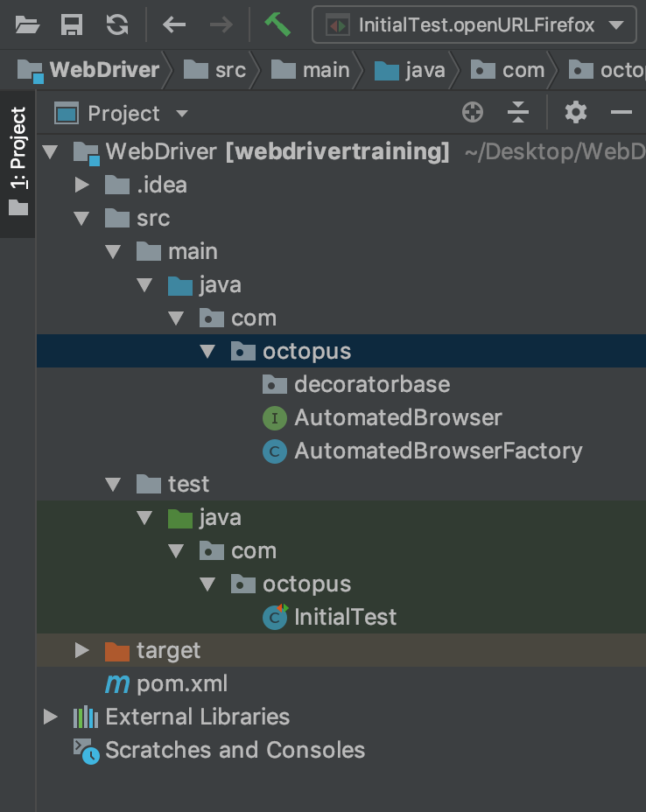Image resolution: width=646 pixels, height=812 pixels.
Task: Select the pom.xml file
Action: click(x=181, y=683)
